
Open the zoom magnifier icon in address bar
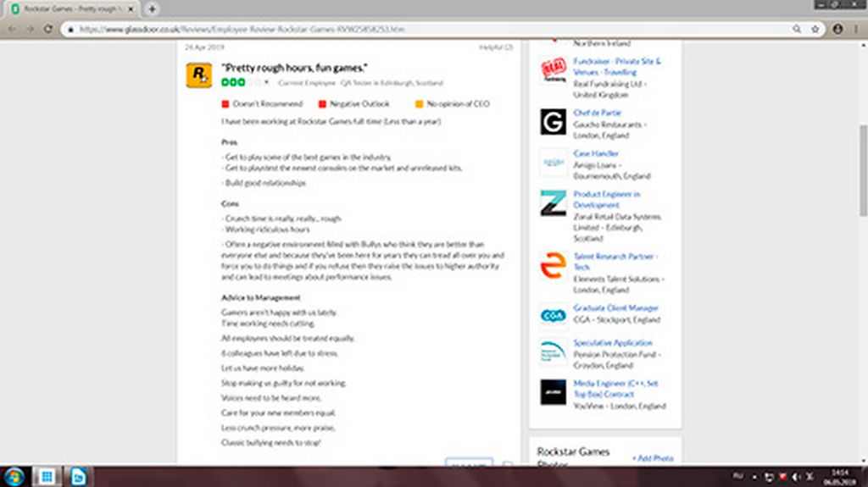coord(797,29)
